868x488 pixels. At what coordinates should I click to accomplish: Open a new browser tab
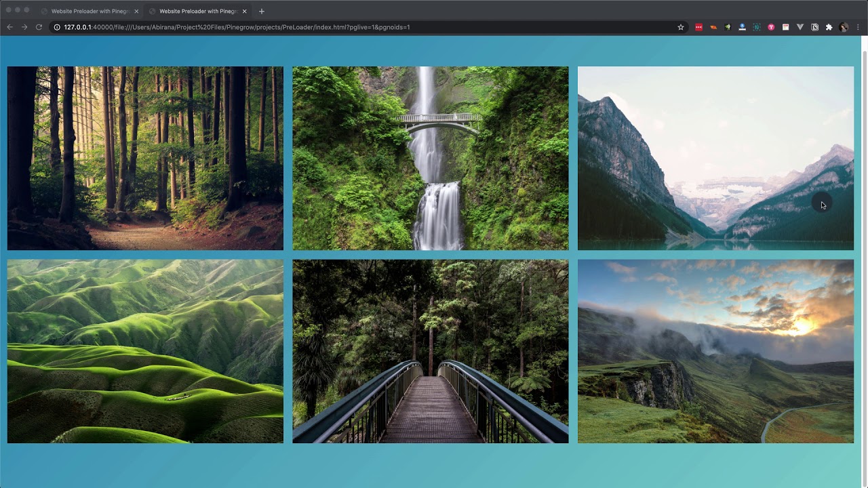coord(262,11)
